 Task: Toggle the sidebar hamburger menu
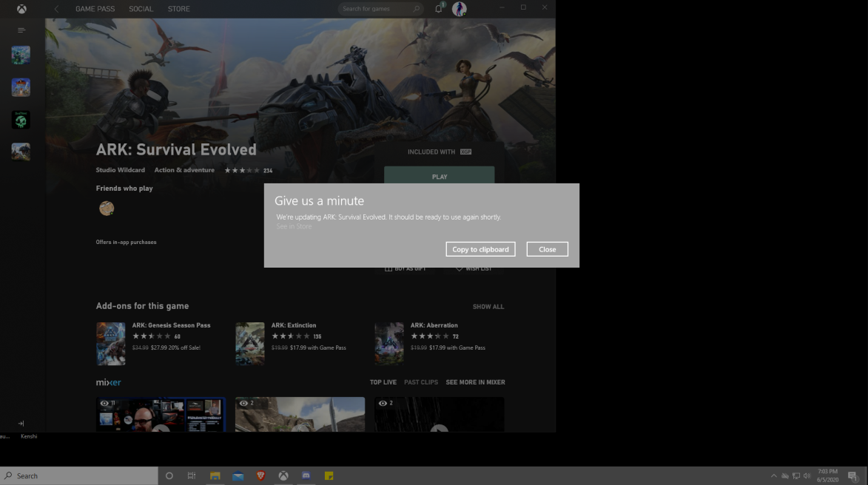pos(21,30)
